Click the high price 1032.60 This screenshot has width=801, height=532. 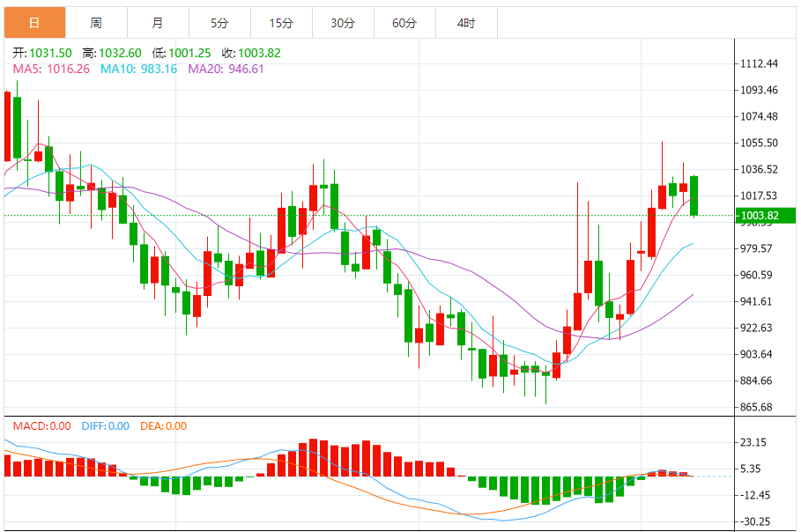click(x=120, y=53)
